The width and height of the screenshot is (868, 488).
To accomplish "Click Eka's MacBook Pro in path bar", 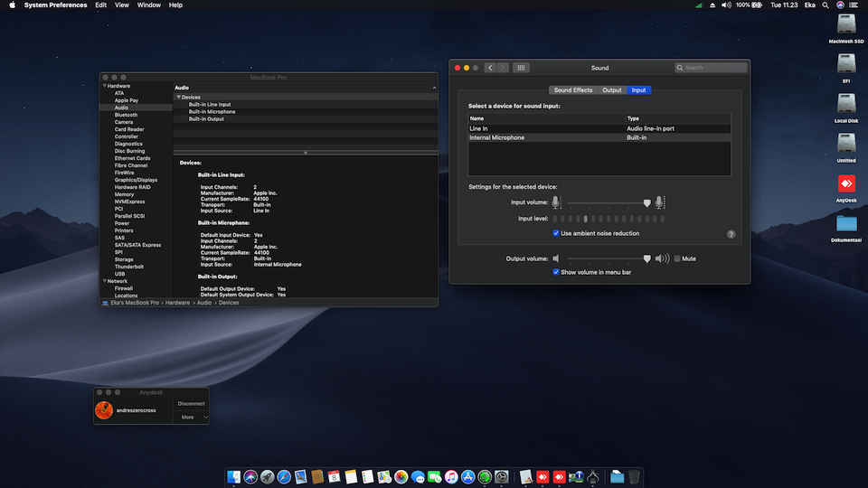I will [x=135, y=303].
